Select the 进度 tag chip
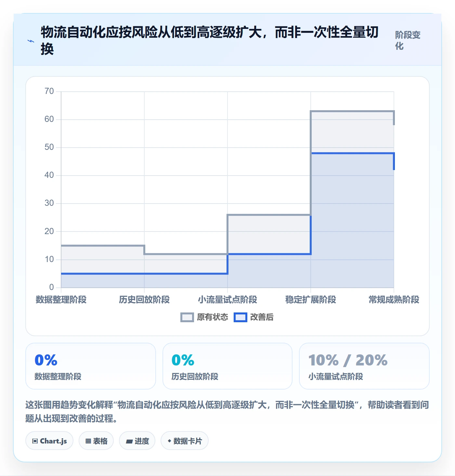The height and width of the screenshot is (476, 455). coord(137,441)
